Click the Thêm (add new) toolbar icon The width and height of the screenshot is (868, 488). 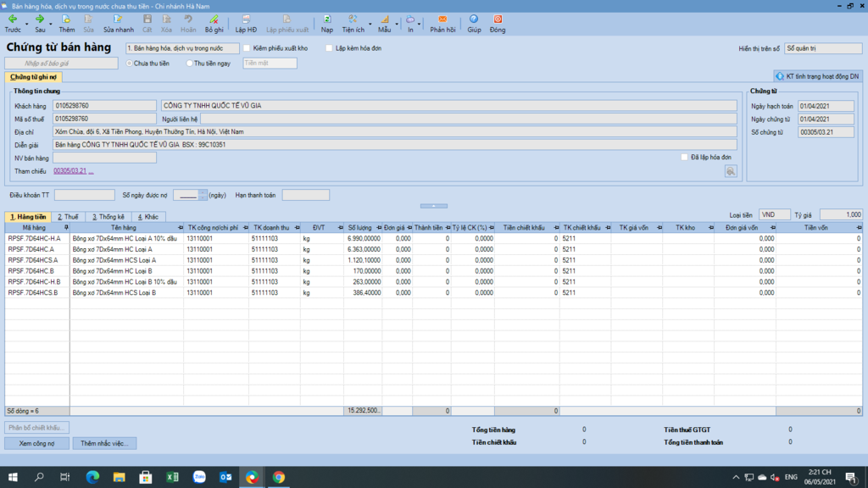[x=66, y=24]
